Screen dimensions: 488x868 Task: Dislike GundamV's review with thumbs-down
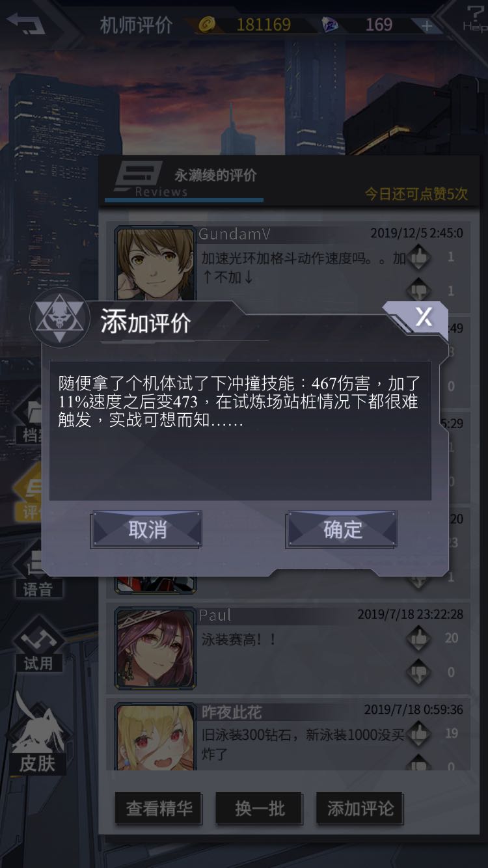tap(418, 290)
